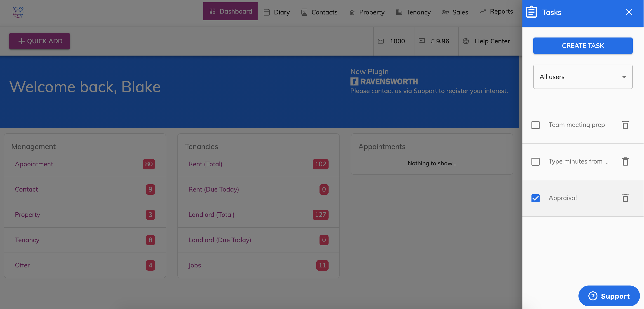Click the All users dropdown arrow
This screenshot has width=644, height=309.
(x=624, y=77)
